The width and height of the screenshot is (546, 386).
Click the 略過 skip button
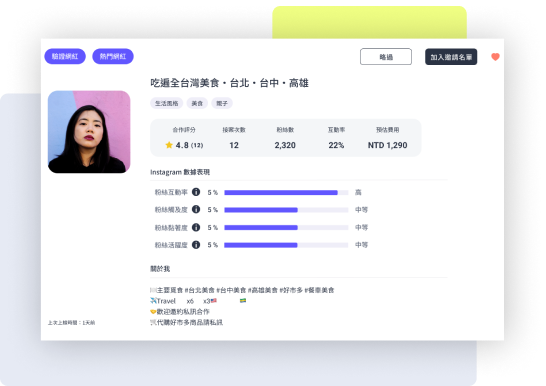pos(386,57)
